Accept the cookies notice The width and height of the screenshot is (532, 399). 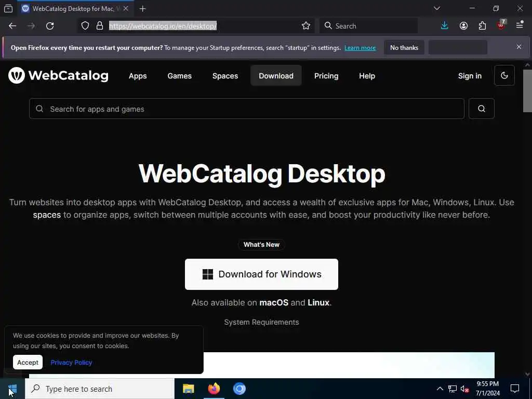[28, 362]
